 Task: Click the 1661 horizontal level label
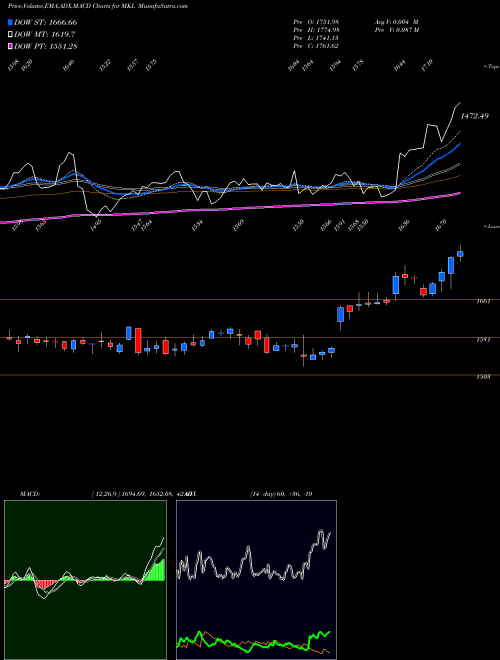[x=484, y=301]
